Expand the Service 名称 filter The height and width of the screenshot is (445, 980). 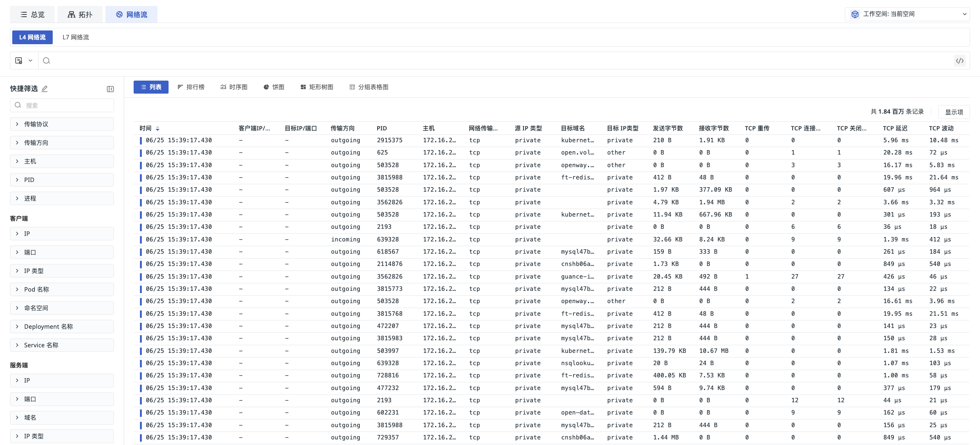[x=62, y=345]
